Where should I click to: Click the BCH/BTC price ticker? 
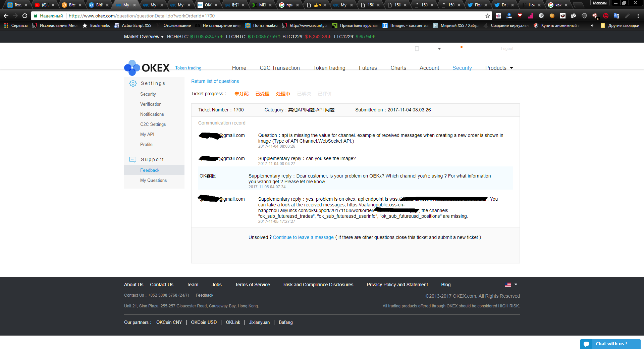(195, 37)
